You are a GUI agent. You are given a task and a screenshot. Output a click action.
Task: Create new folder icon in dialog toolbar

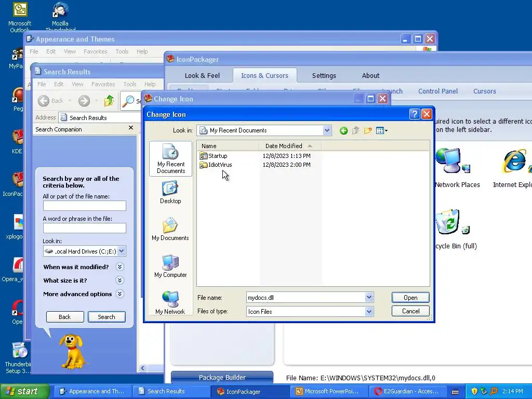[368, 130]
